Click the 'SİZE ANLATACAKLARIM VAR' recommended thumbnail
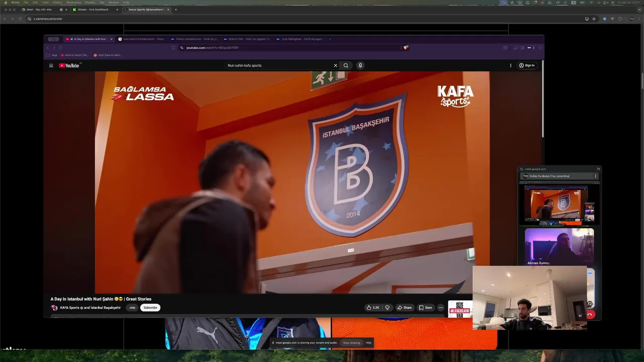 pos(460,309)
